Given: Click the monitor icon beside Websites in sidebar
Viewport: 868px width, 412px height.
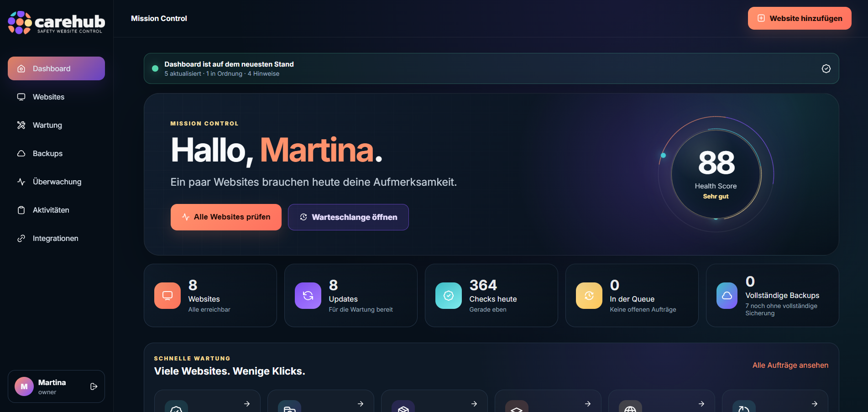Looking at the screenshot, I should (21, 97).
